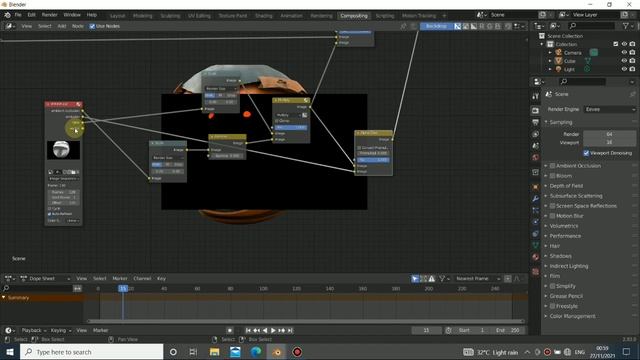The height and width of the screenshot is (360, 640).
Task: Open the Object properties tab
Action: (x=536, y=187)
